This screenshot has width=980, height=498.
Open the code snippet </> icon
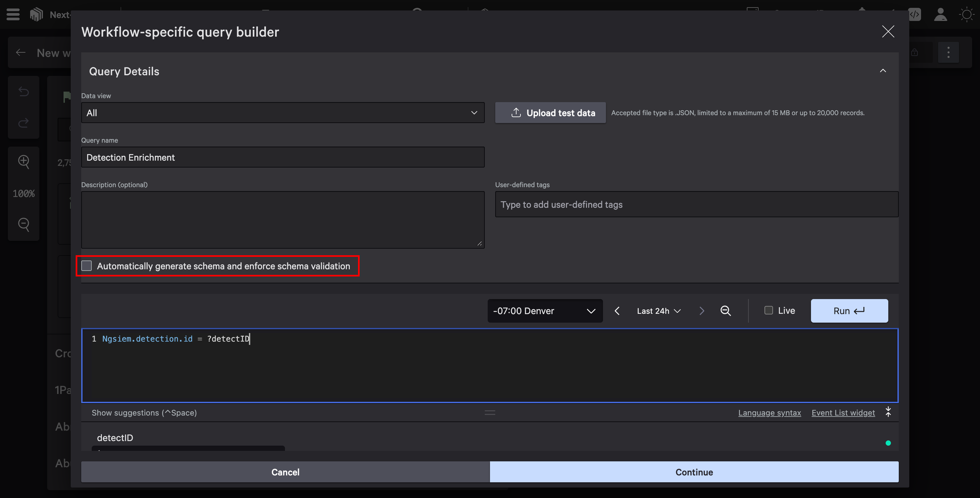click(x=915, y=14)
